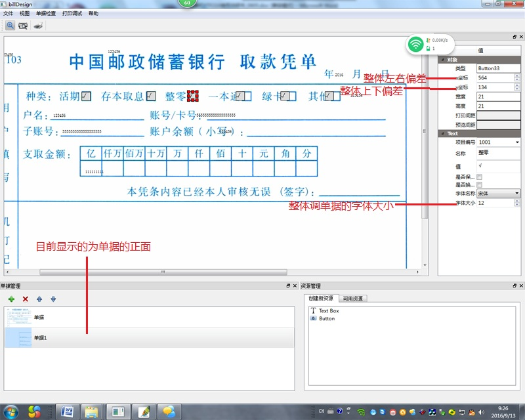
Task: Click the red X delete-bill icon
Action: coord(26,299)
